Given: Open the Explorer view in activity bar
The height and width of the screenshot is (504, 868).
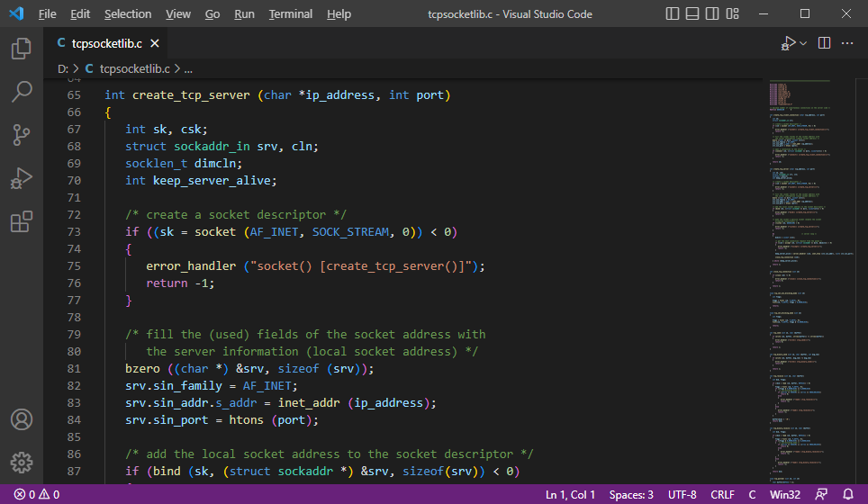Looking at the screenshot, I should [21, 49].
